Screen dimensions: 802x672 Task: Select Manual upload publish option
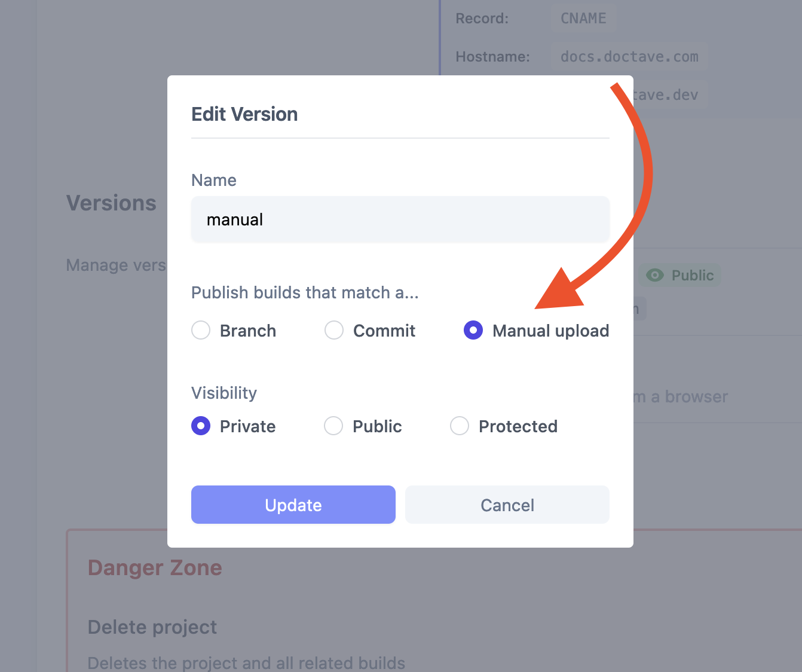(x=473, y=330)
